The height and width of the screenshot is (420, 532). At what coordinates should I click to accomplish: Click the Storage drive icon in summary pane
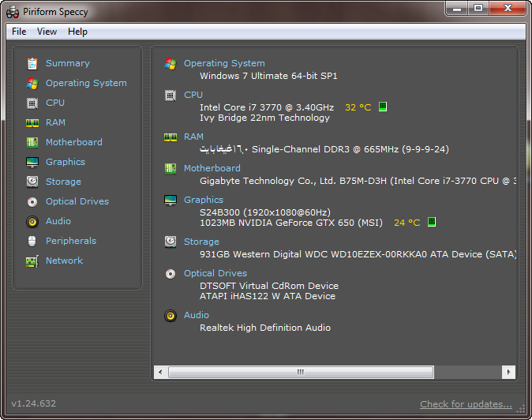170,242
